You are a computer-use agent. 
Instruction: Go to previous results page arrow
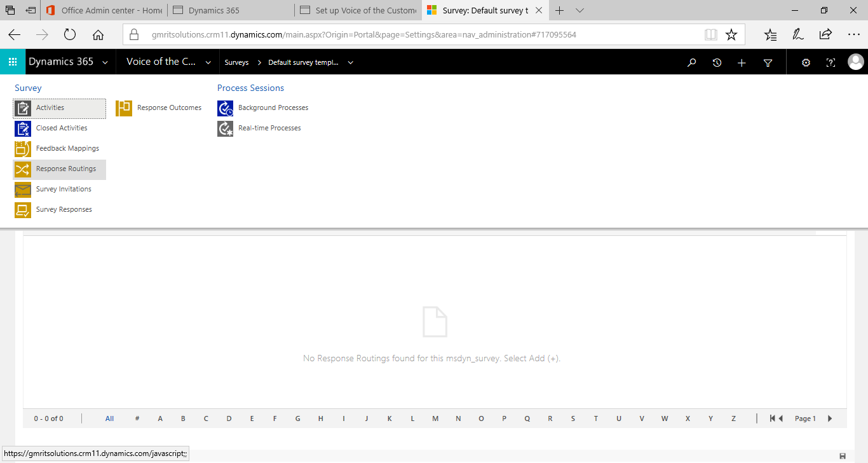pos(781,418)
